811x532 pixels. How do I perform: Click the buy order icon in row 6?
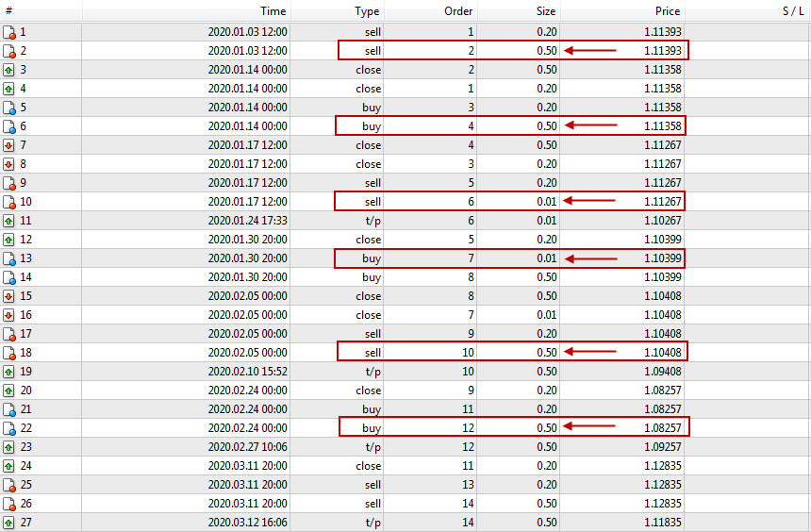tap(9, 126)
